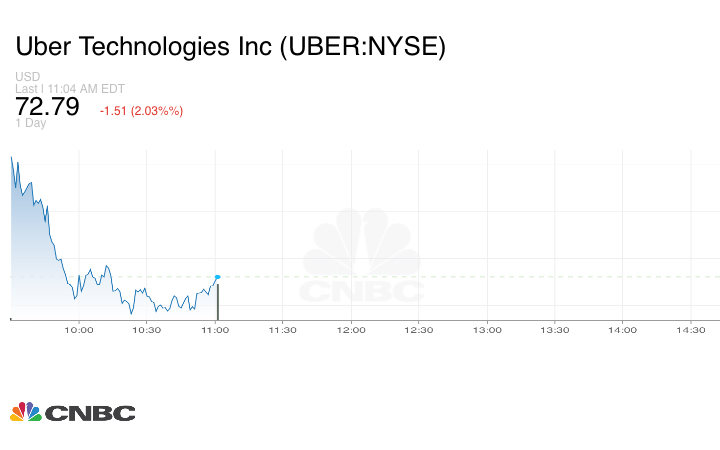Click the 14:30 time axis label
The width and height of the screenshot is (720, 450).
click(691, 330)
